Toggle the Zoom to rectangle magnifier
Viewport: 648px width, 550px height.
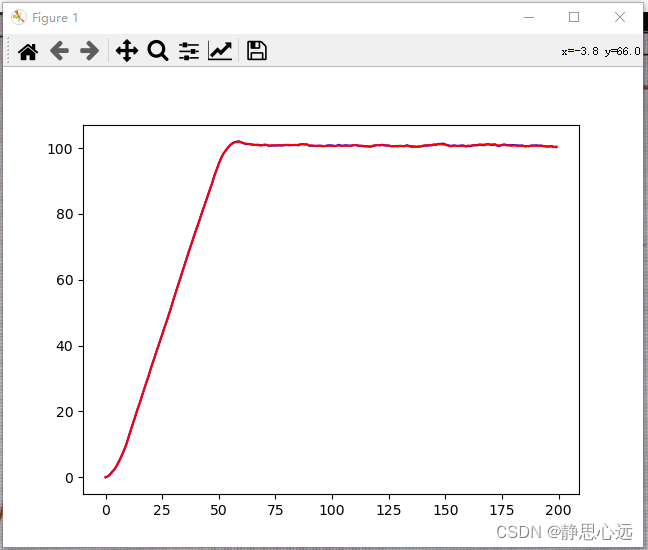(x=157, y=51)
